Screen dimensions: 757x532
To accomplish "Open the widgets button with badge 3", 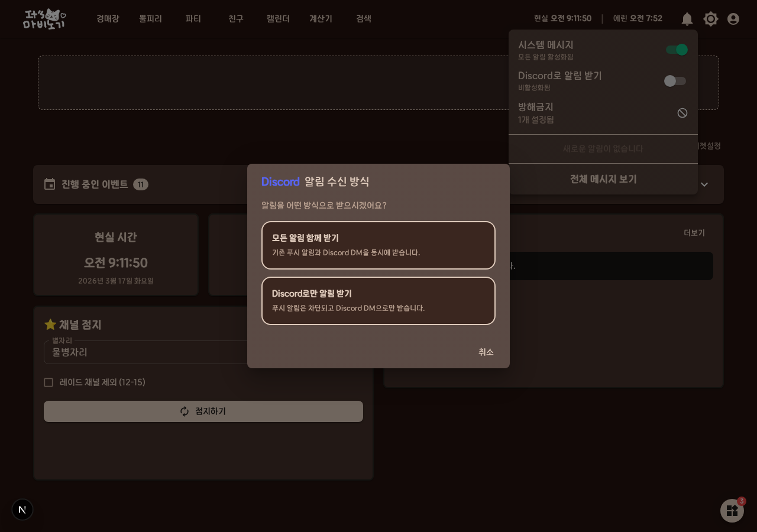I will tap(732, 511).
